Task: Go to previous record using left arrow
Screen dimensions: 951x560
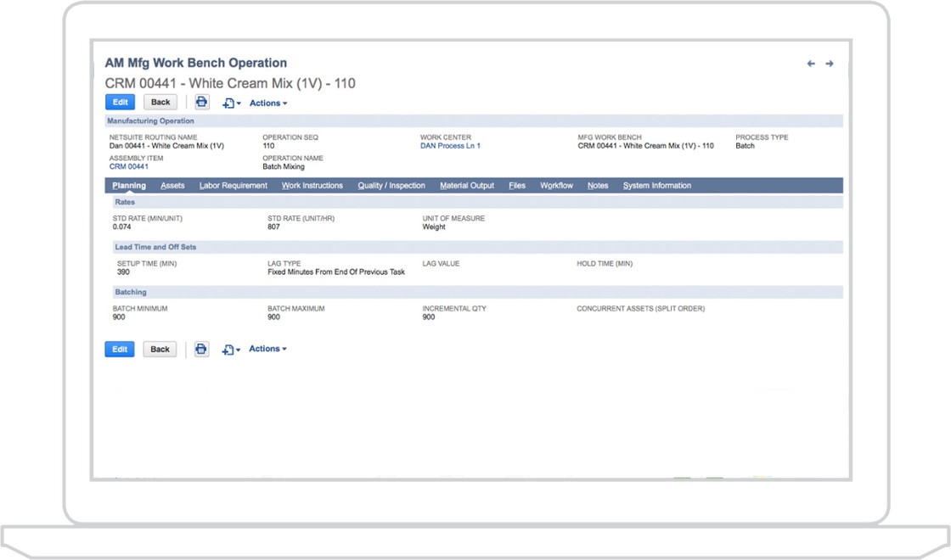Action: [x=811, y=64]
